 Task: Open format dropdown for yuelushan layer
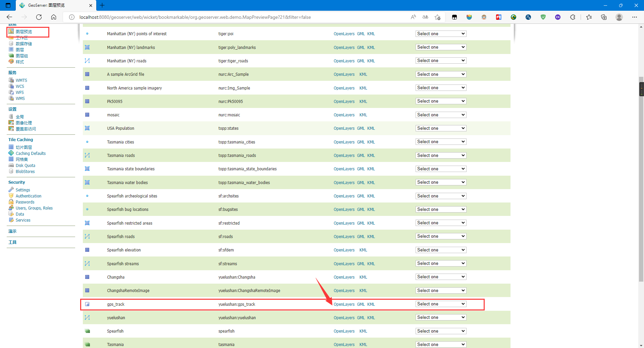[x=441, y=317]
